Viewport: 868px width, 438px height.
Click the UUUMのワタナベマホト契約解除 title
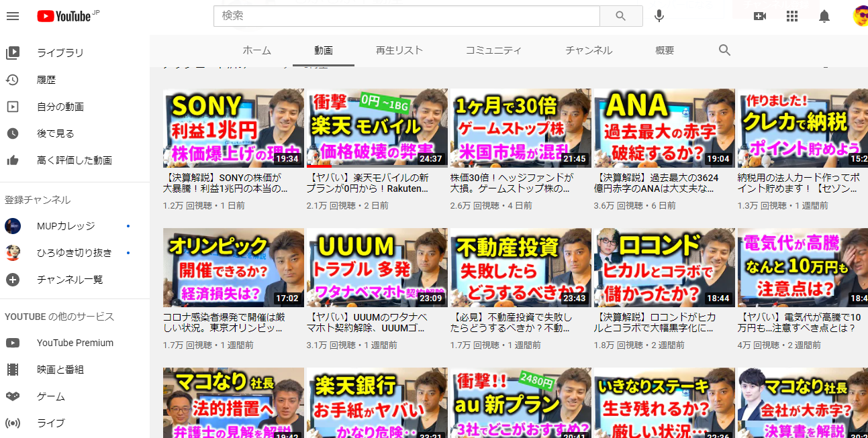[x=368, y=323]
